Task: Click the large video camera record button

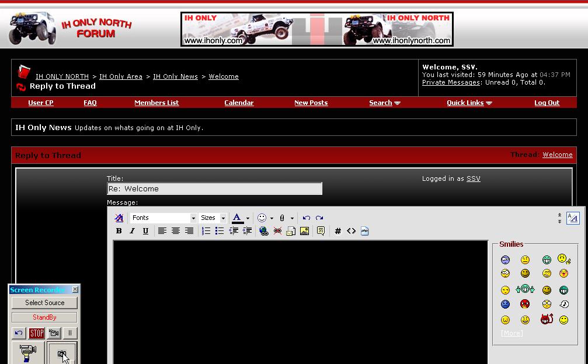Action: [28, 352]
